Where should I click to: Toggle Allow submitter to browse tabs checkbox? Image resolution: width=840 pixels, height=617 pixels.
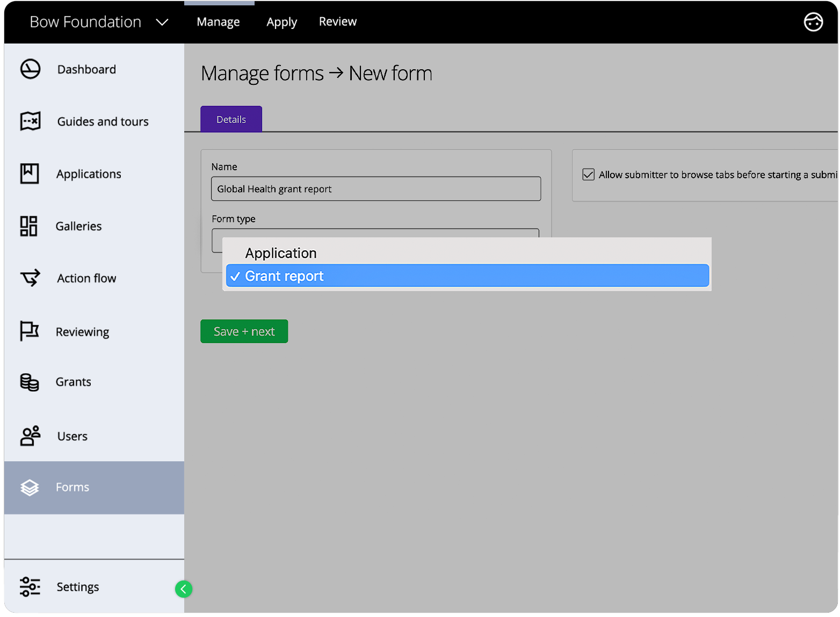click(589, 175)
